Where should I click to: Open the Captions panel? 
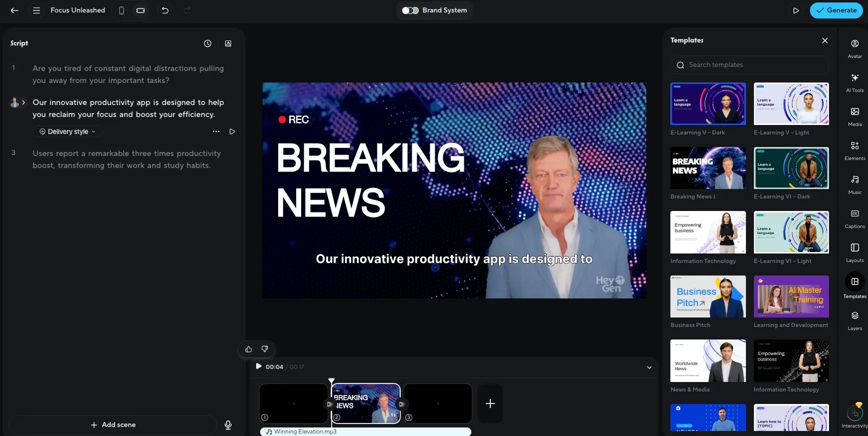854,218
